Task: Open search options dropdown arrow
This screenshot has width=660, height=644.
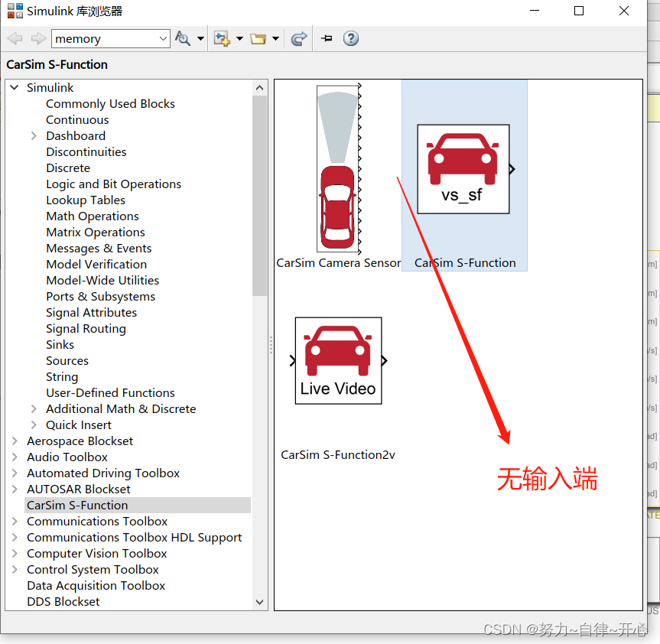Action: click(x=201, y=39)
